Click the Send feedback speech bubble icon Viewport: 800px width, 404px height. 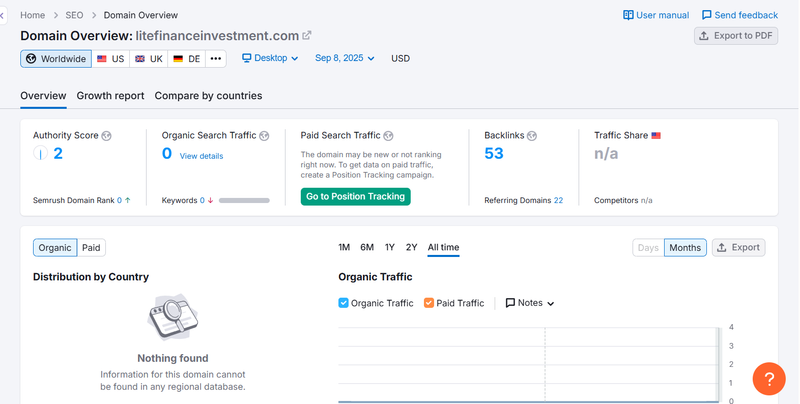[707, 15]
